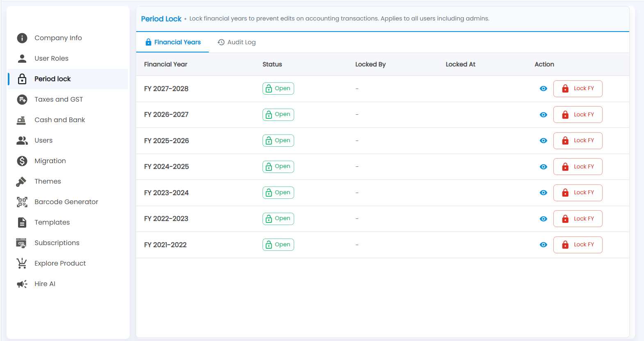Click the FY 2024-2025 row label
Screen dimensions: 644x341
coord(167,167)
